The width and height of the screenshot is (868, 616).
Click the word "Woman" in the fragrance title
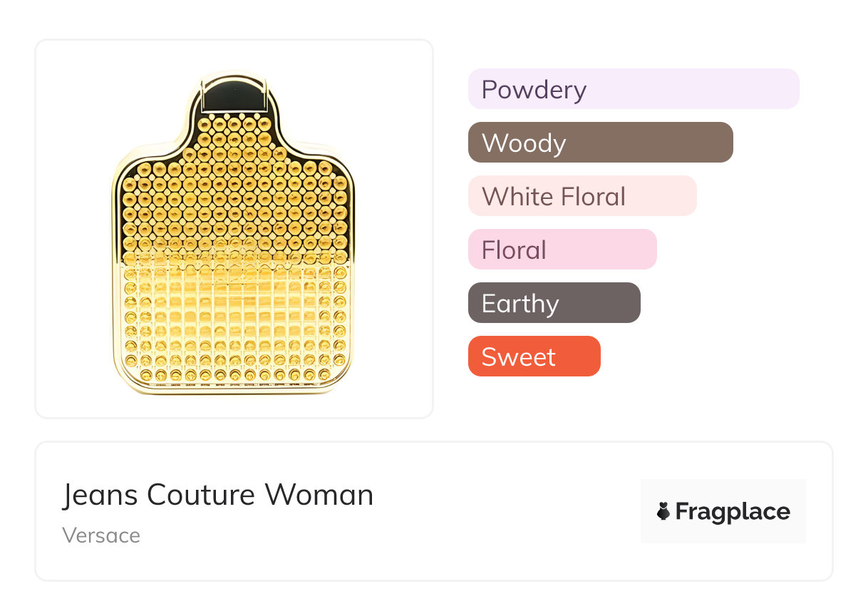319,495
